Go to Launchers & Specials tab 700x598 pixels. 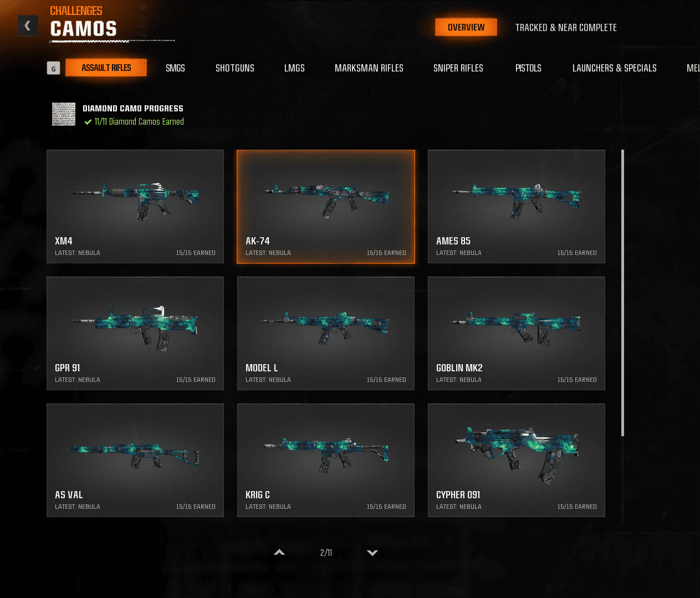click(x=614, y=68)
